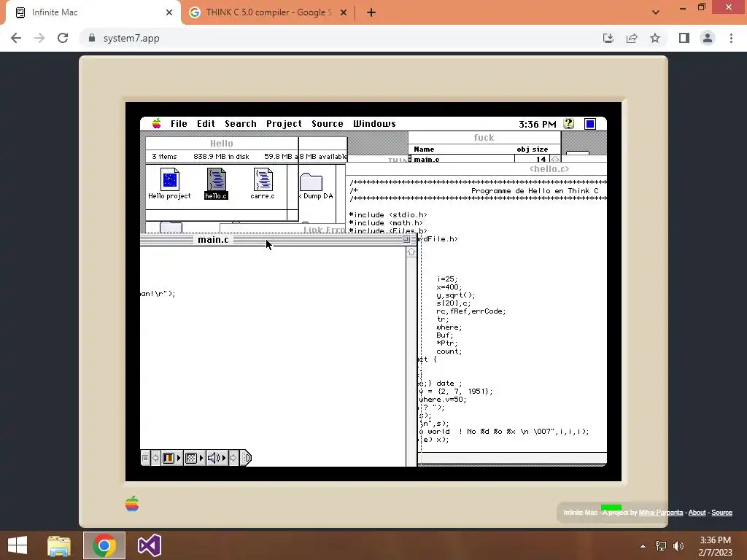
Task: Show hidden system tray icons
Action: pyautogui.click(x=643, y=546)
